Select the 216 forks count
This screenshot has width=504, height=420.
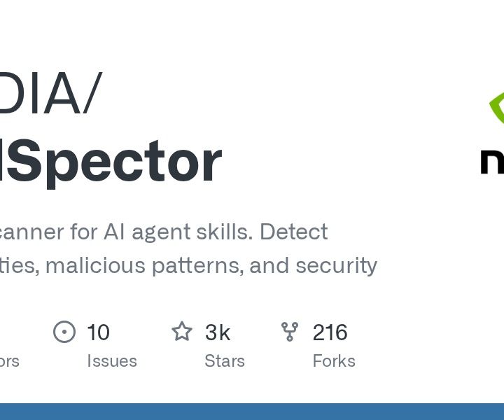(x=330, y=332)
